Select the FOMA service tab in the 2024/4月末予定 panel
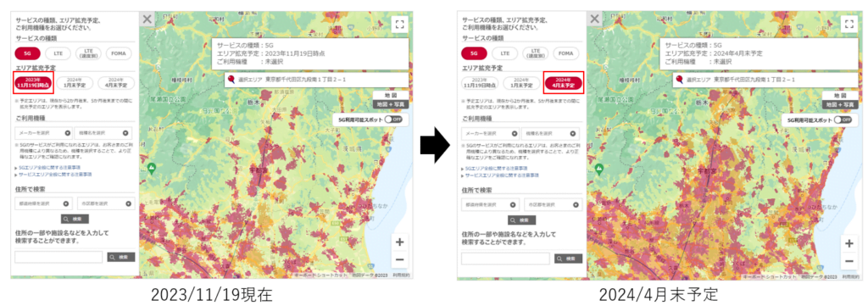Image resolution: width=868 pixels, height=306 pixels. point(565,53)
